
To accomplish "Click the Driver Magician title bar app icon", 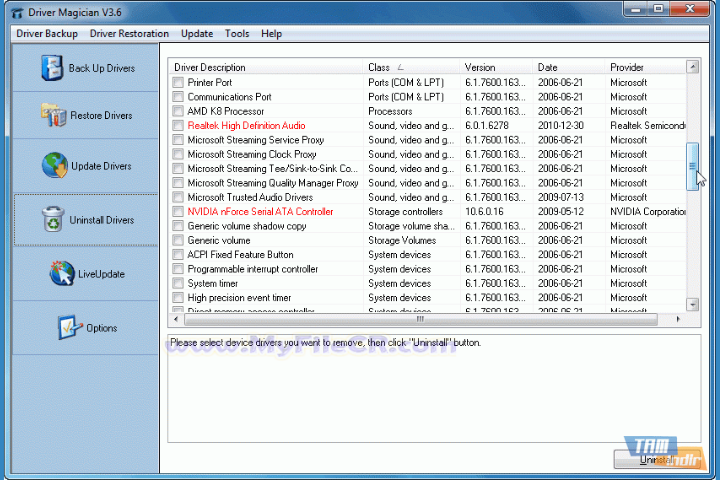I will pos(17,13).
